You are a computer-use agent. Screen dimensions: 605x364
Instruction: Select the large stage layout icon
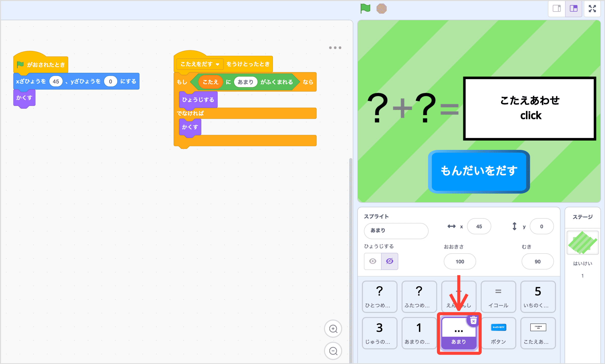pos(574,8)
